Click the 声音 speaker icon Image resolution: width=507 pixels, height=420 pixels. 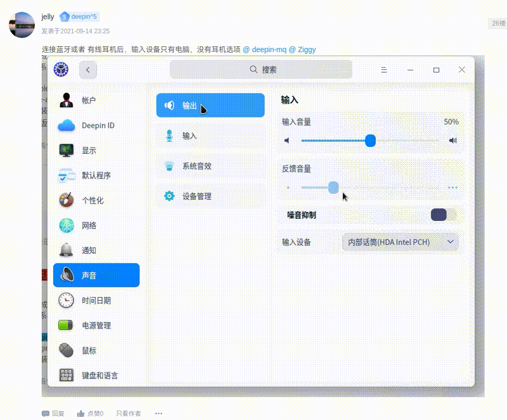pyautogui.click(x=67, y=275)
